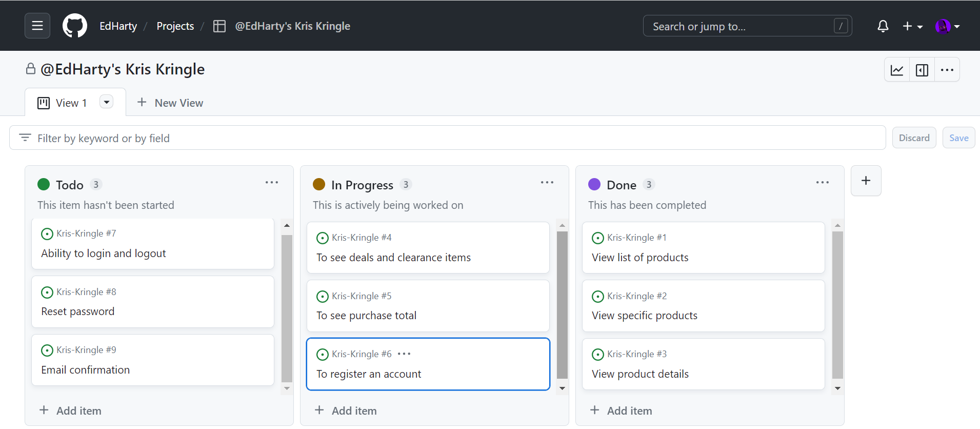The image size is (980, 429).
Task: Open the hamburger navigation menu
Action: tap(37, 26)
